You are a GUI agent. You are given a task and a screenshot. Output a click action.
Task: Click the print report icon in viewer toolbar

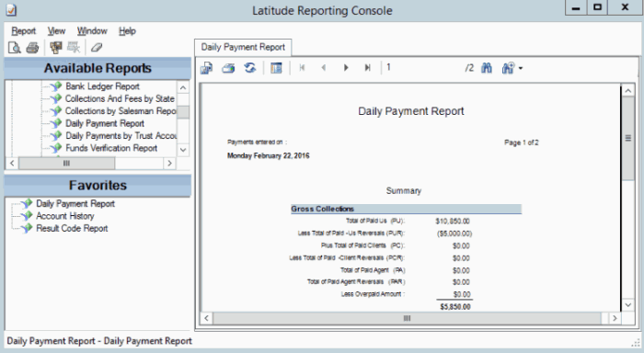(x=228, y=68)
